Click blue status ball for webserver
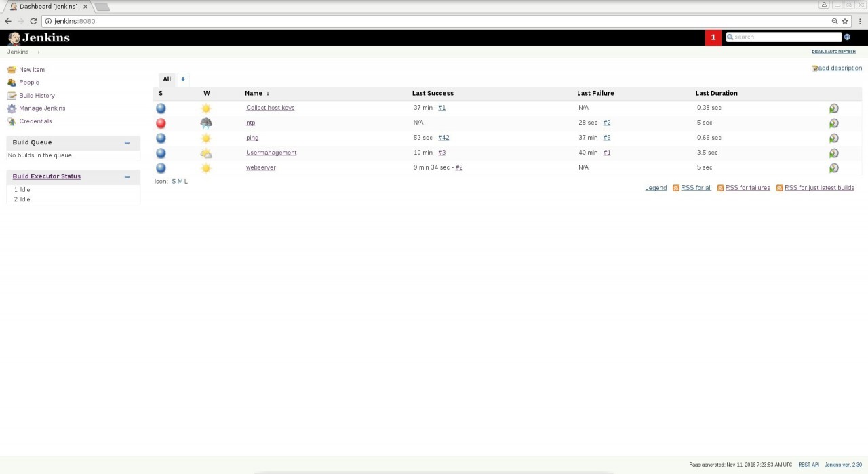Screen dimensions: 868x474 [x=161, y=167]
